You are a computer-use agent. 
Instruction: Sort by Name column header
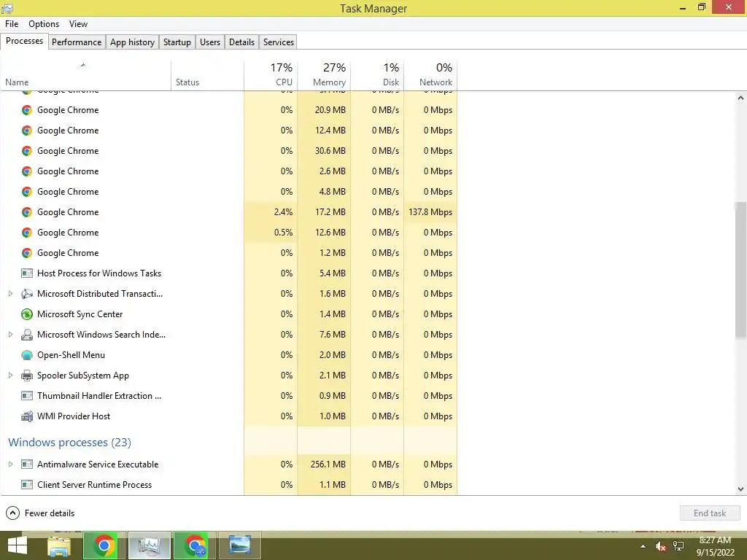click(x=86, y=75)
